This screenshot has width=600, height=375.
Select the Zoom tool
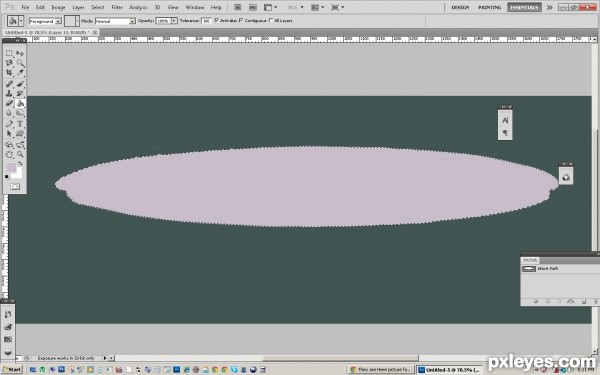(20, 154)
